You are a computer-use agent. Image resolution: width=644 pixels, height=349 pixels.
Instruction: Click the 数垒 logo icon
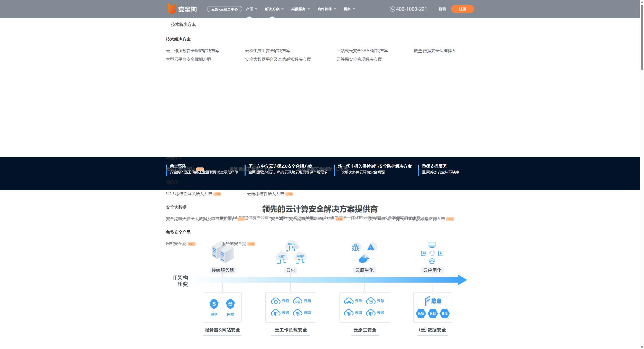pyautogui.click(x=433, y=301)
